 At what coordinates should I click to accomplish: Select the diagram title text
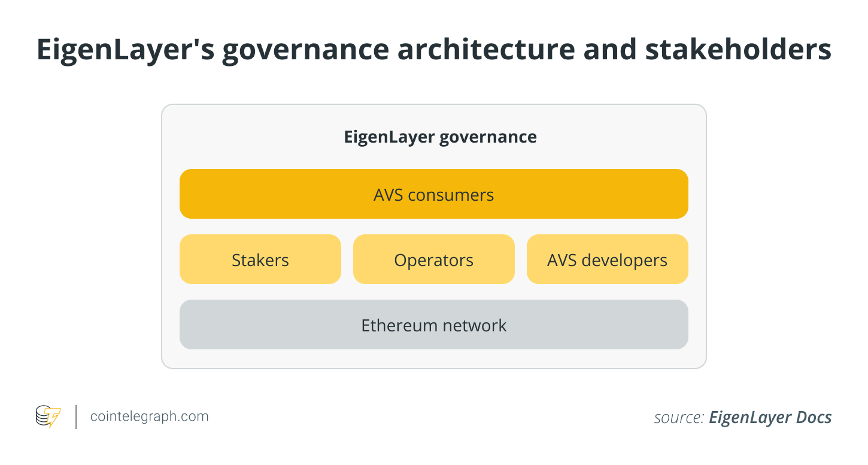433,49
